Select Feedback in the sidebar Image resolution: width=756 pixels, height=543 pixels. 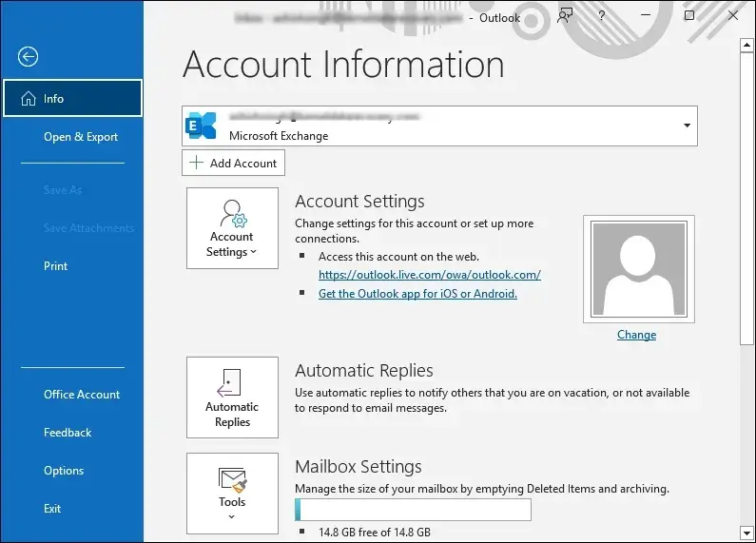pyautogui.click(x=68, y=433)
